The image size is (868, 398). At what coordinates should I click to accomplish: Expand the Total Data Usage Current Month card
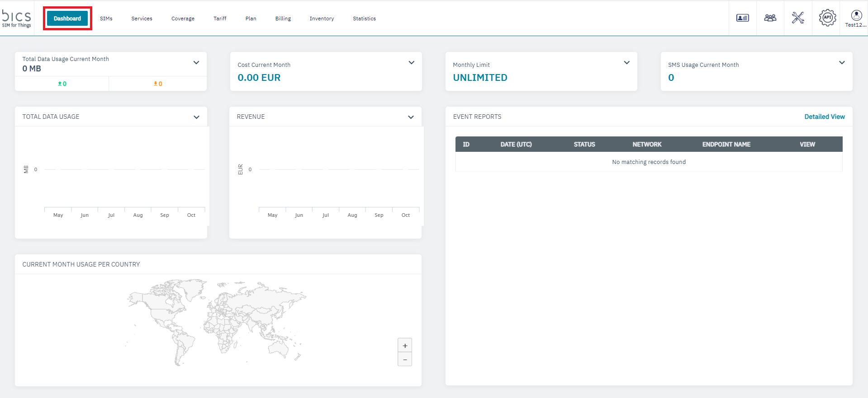[196, 63]
